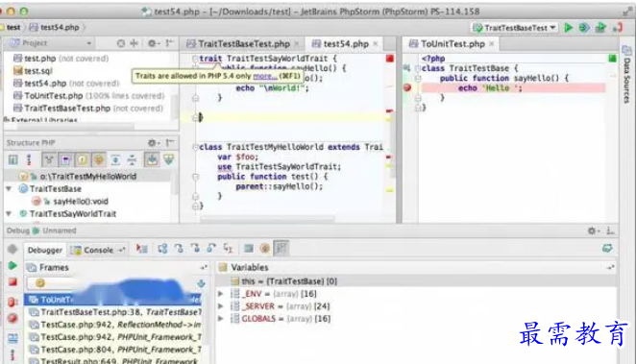636x364 pixels.
Task: Remove breakpoint on echo 'Hello' line
Action: [x=407, y=87]
